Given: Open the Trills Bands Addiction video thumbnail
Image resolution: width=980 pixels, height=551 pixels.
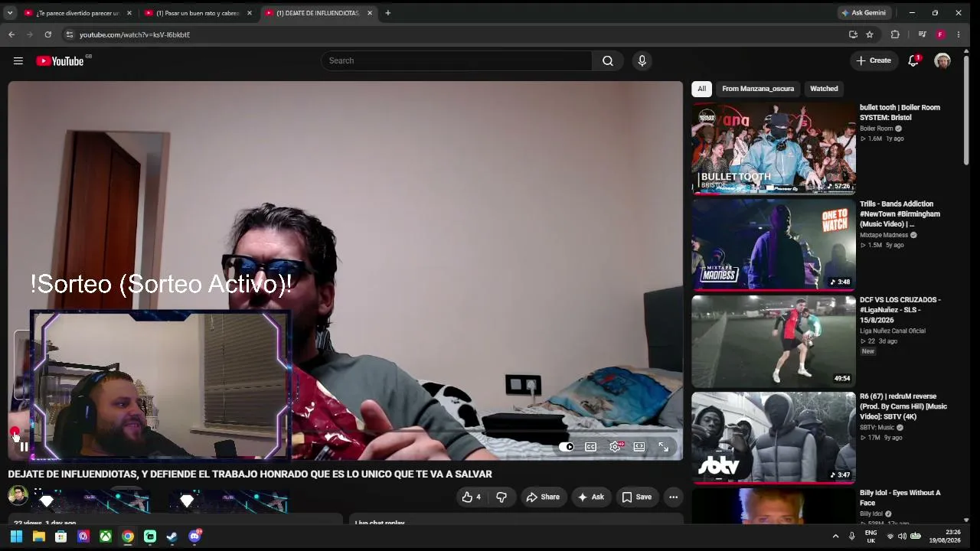Looking at the screenshot, I should [773, 245].
